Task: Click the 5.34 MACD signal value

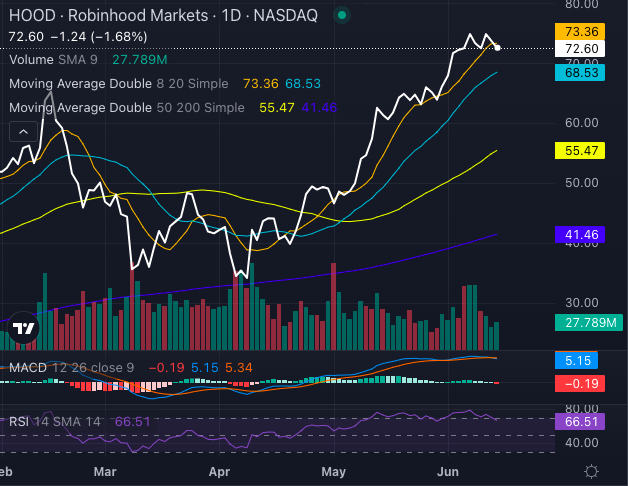Action: 239,367
